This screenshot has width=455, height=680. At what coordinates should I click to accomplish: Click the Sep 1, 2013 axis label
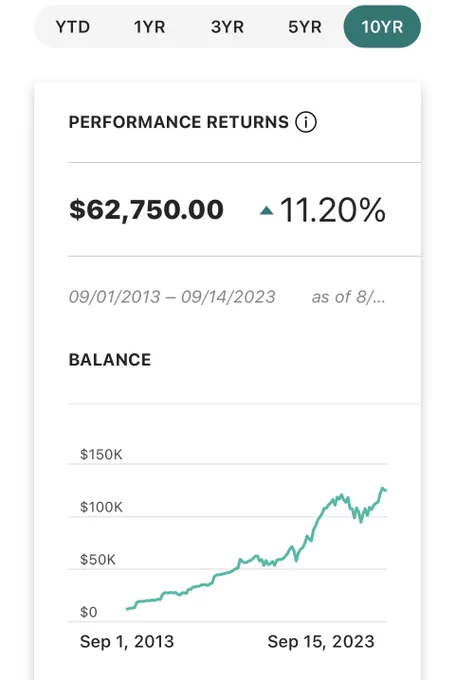pos(127,641)
